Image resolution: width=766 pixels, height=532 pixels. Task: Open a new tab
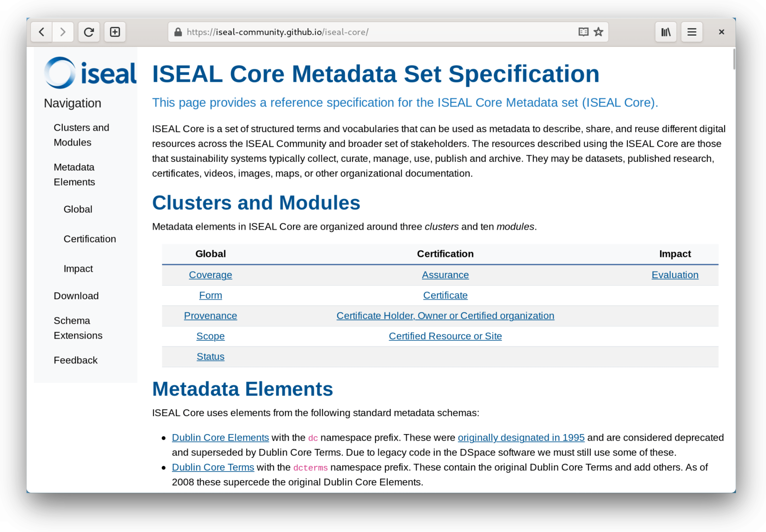115,32
